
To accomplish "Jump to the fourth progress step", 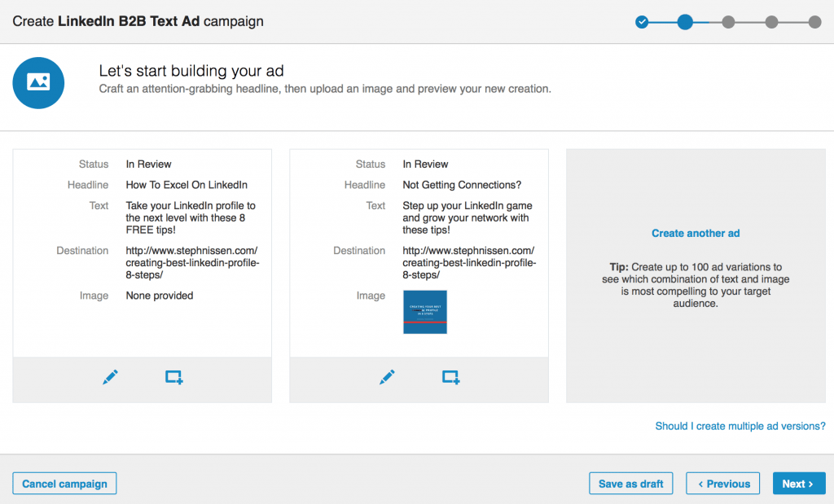I will pyautogui.click(x=771, y=22).
